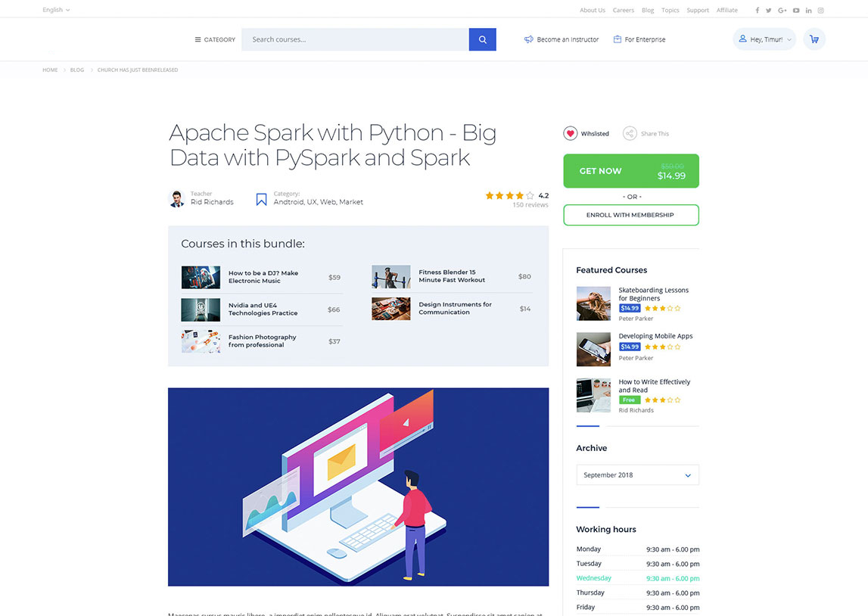
Task: Click the Instagram icon in header
Action: 820,11
